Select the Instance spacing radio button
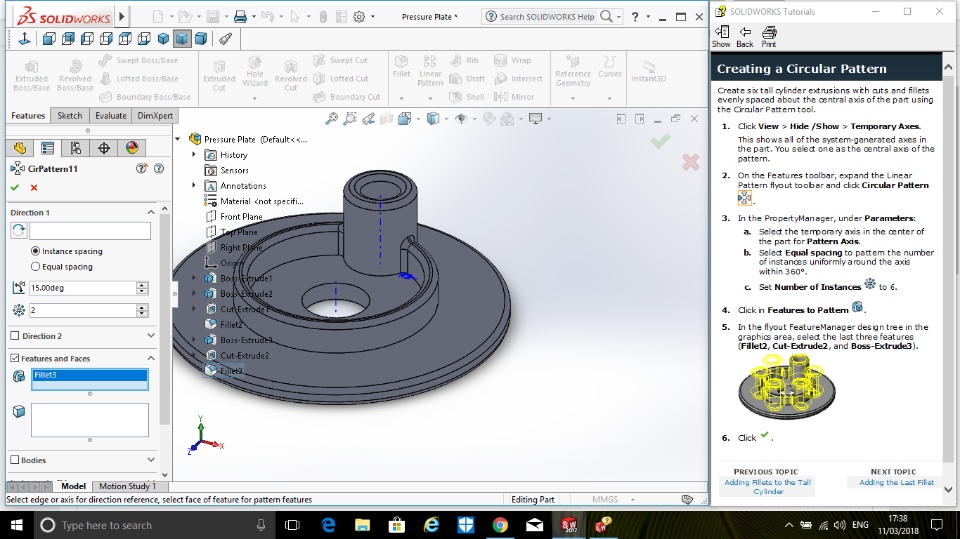Viewport: 960px width, 539px height. [36, 251]
